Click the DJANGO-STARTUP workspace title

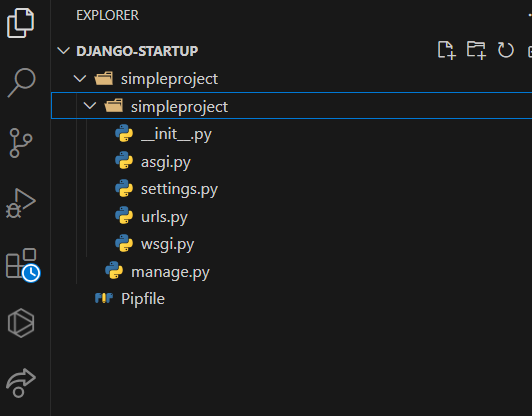[x=137, y=51]
